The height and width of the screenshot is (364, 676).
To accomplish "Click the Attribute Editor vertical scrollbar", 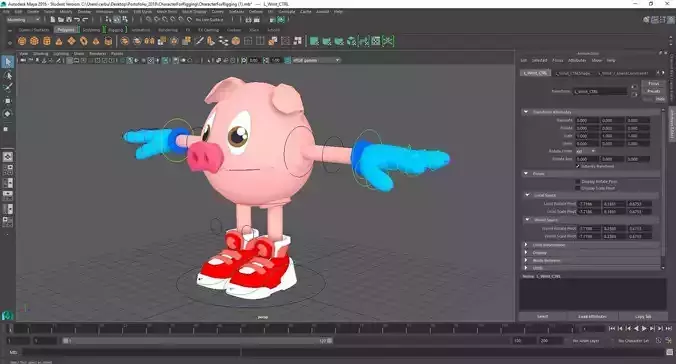I will 663,188.
